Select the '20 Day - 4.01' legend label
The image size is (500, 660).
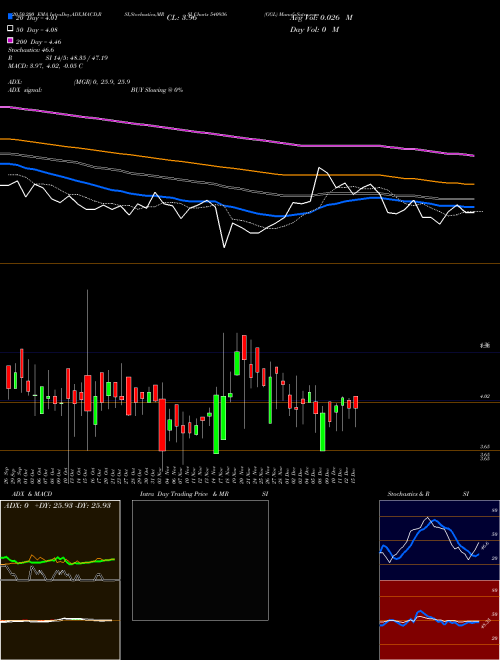point(36,18)
